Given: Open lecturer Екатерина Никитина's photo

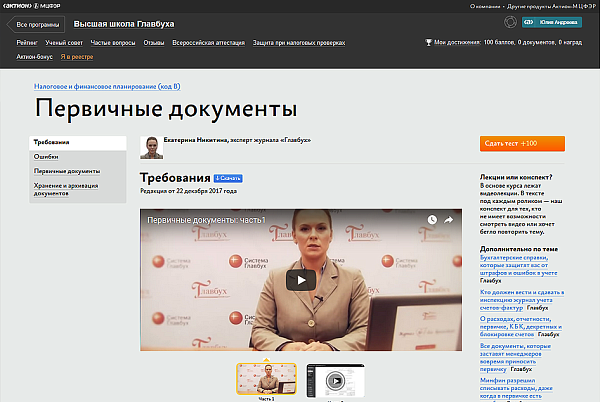Looking at the screenshot, I should pos(152,148).
